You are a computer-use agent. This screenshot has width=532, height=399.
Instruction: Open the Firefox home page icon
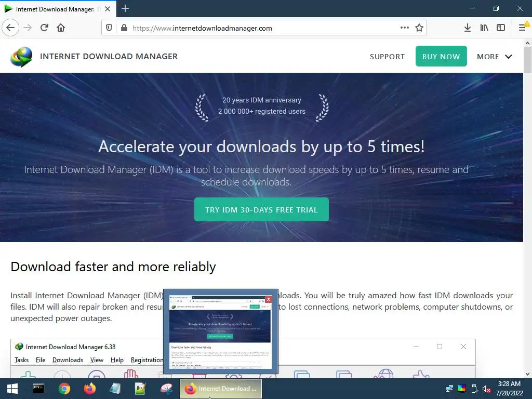point(61,28)
